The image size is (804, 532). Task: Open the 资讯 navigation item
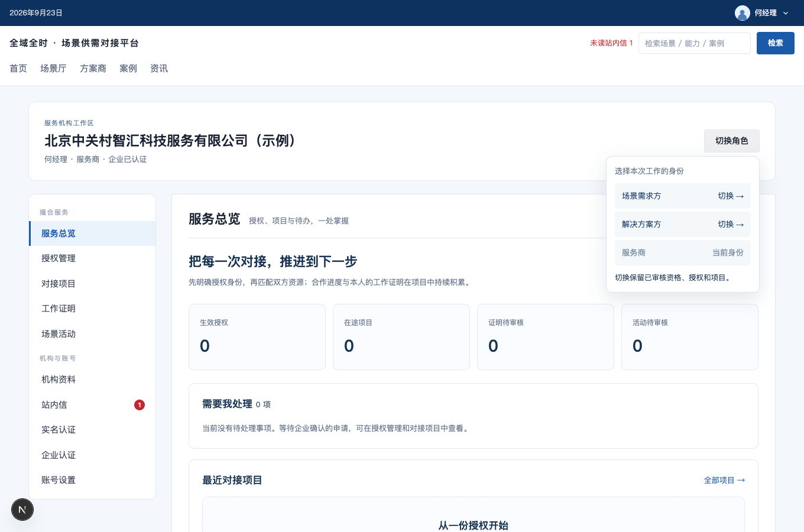tap(159, 69)
